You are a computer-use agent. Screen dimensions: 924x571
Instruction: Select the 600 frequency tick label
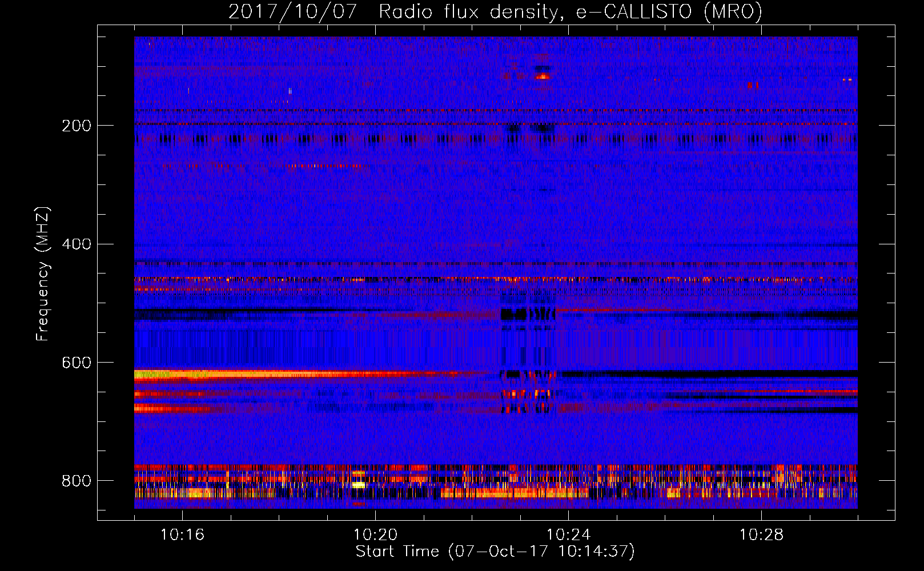77,363
